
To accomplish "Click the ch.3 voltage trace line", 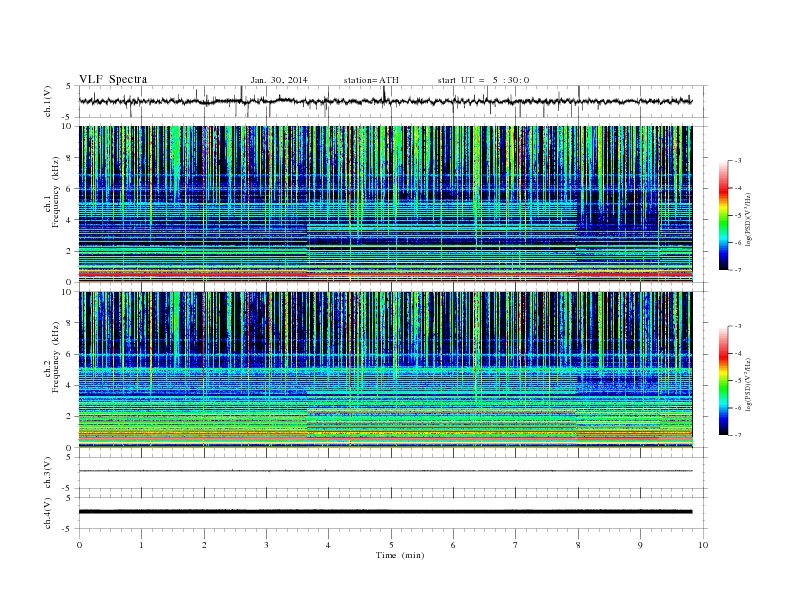I will click(x=385, y=471).
